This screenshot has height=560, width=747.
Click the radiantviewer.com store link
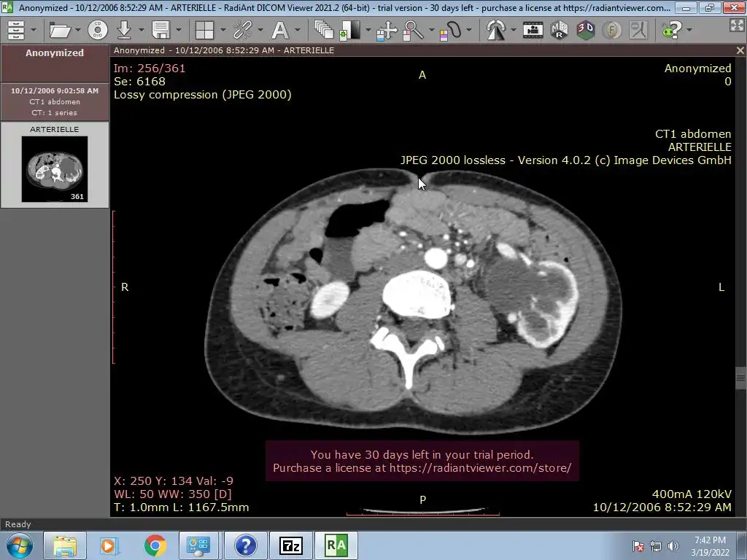(x=480, y=467)
